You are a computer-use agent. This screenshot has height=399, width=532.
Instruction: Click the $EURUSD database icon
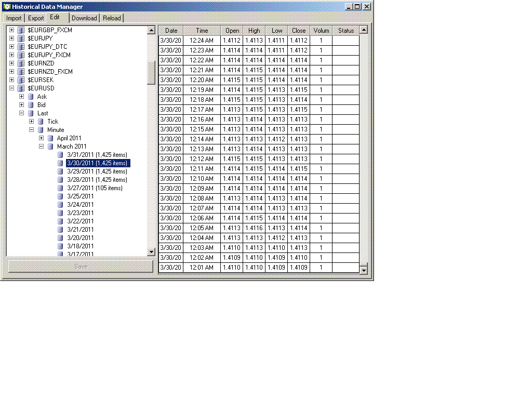(21, 88)
